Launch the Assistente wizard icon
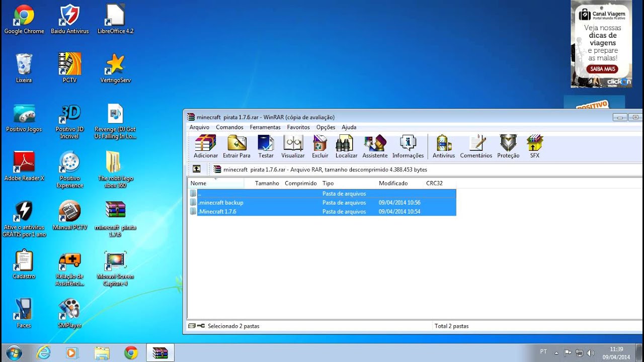Viewport: 644px width, 362px height. (375, 146)
